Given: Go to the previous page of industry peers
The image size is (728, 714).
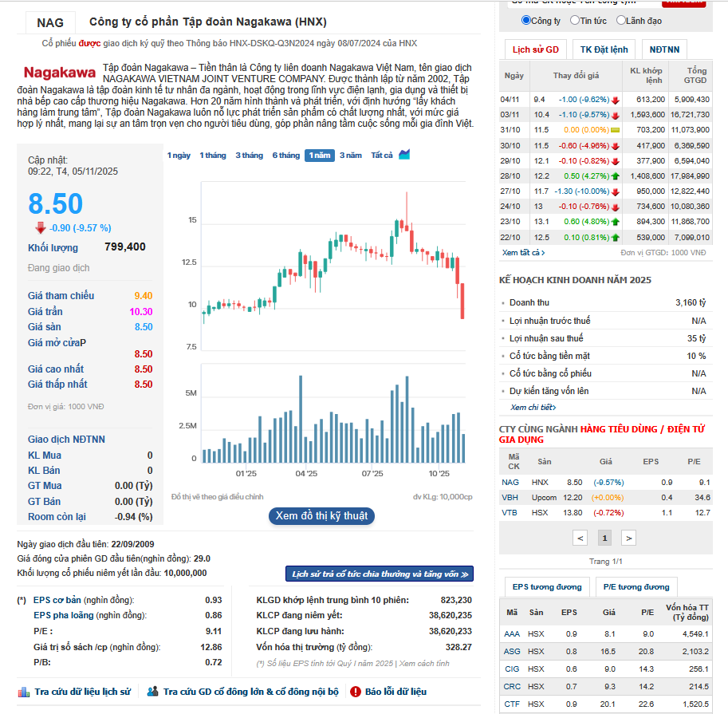Looking at the screenshot, I should click(x=580, y=538).
